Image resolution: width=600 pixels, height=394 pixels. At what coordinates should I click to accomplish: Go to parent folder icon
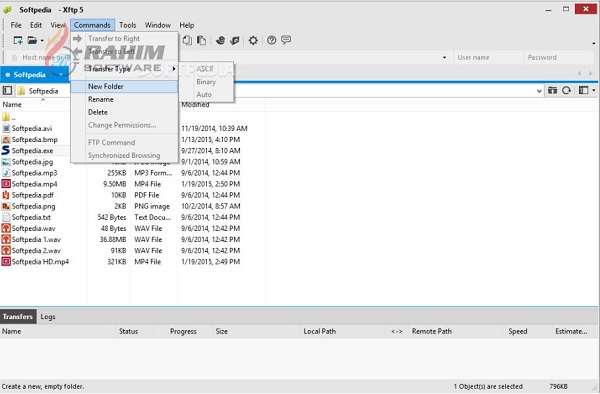552,91
